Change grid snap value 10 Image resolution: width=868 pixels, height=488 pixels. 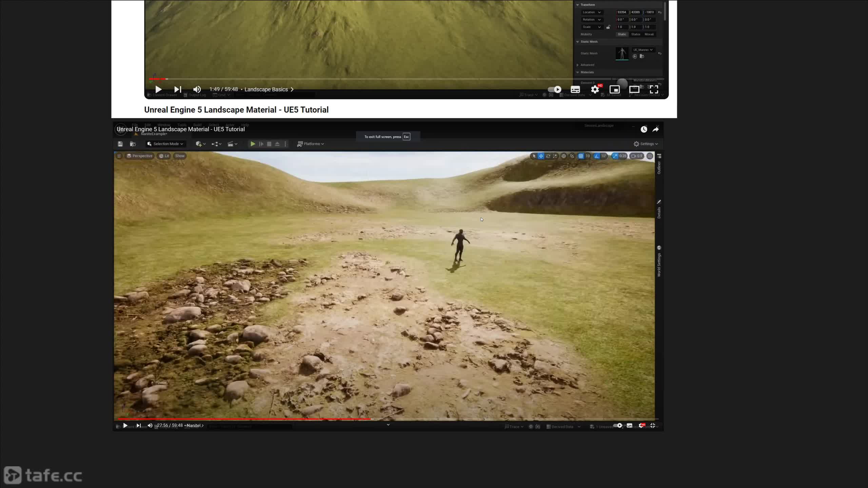(x=588, y=156)
